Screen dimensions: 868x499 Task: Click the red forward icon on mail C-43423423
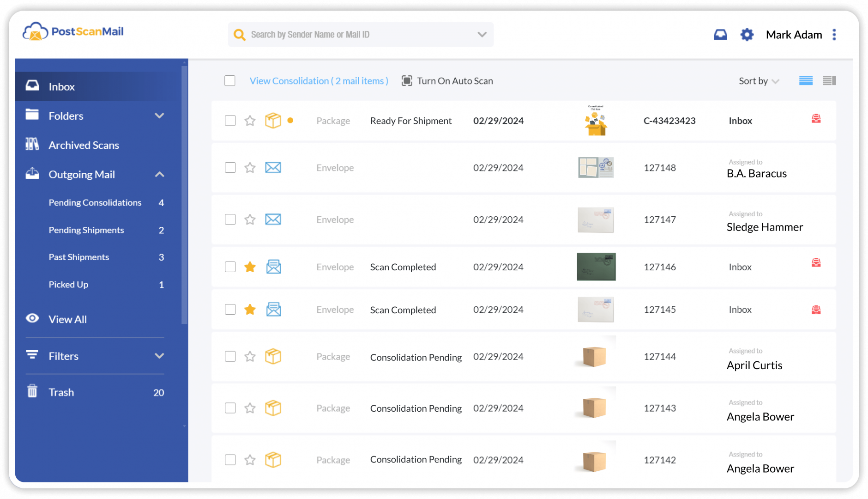[816, 119]
